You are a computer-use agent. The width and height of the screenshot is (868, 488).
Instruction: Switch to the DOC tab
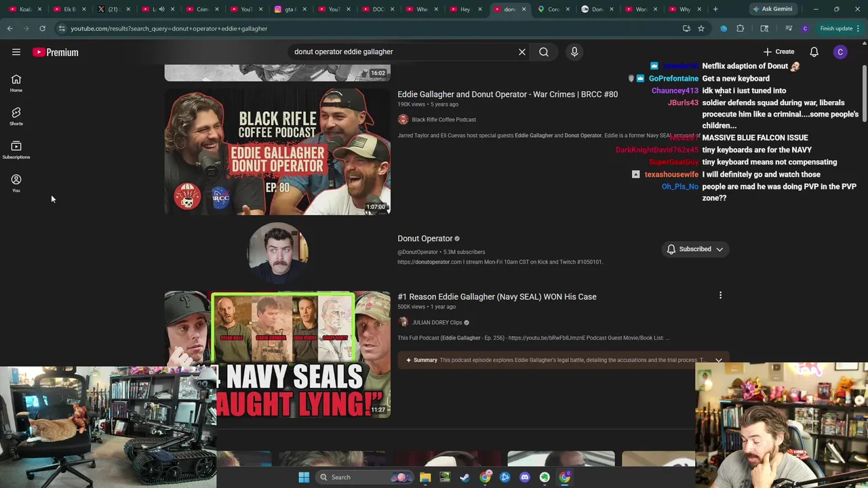tap(379, 9)
